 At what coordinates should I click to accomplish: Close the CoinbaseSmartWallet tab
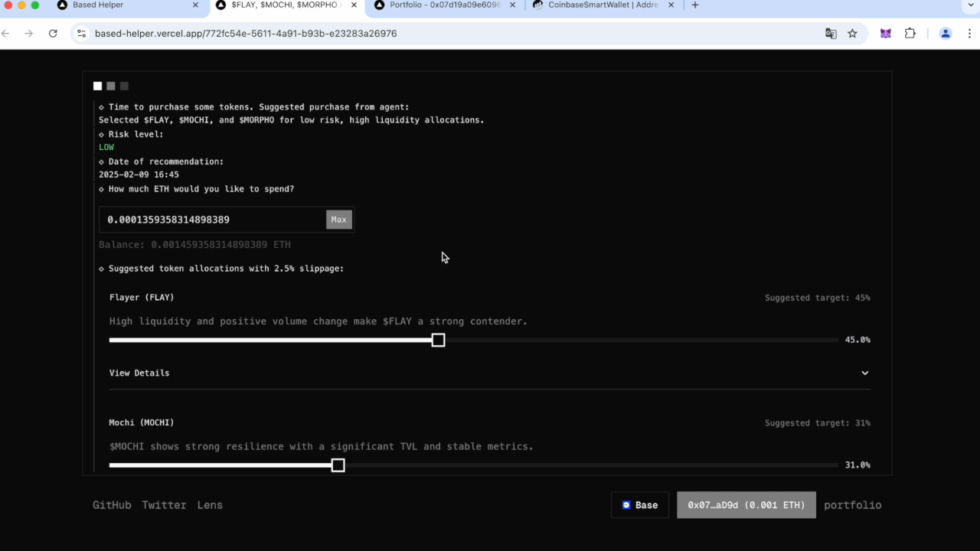pyautogui.click(x=671, y=5)
